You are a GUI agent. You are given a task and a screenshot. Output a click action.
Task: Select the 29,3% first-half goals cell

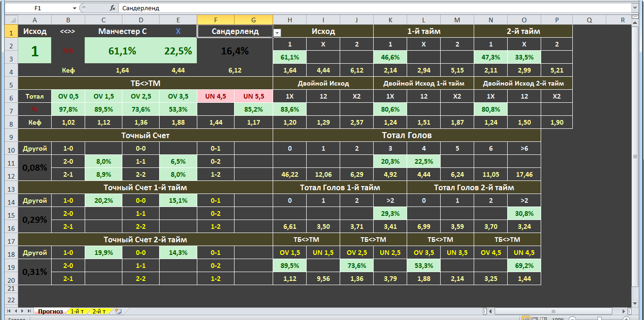tap(390, 213)
